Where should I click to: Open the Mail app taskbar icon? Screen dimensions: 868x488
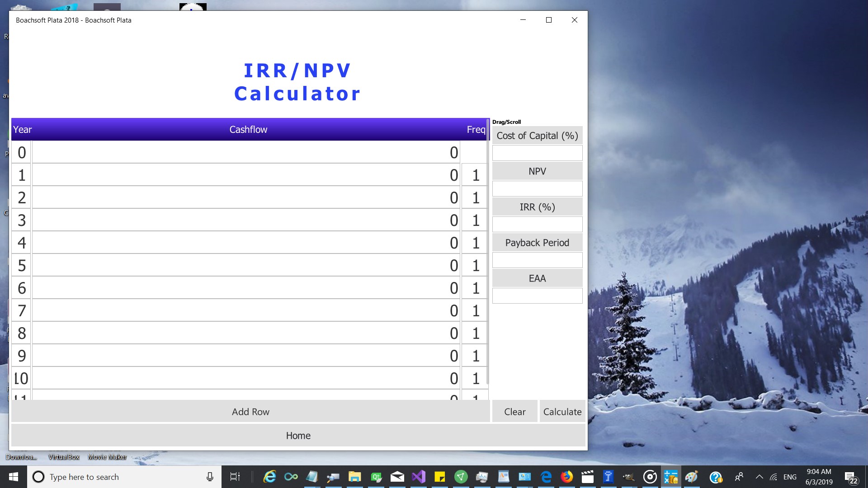click(x=397, y=477)
